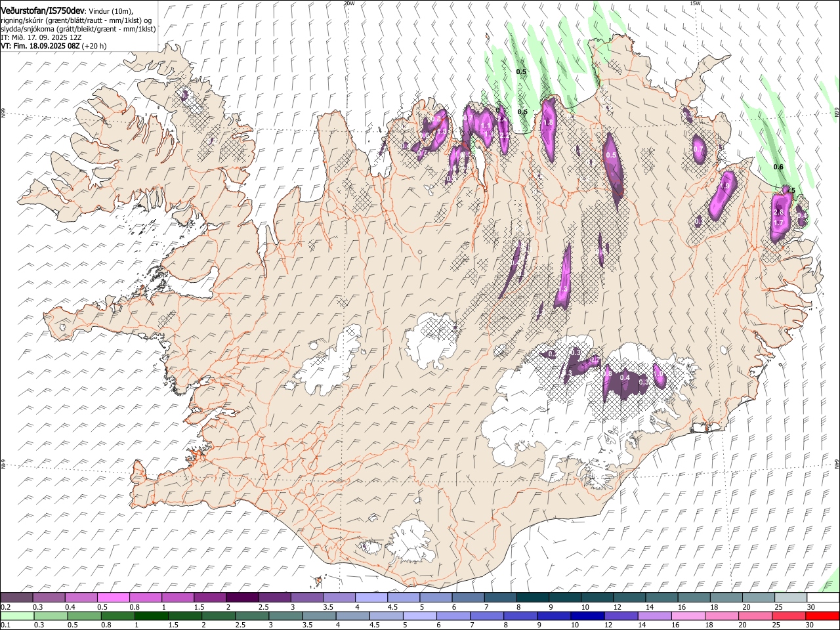
Task: Click the 0.2 label in the upper legend row
Action: [6, 607]
